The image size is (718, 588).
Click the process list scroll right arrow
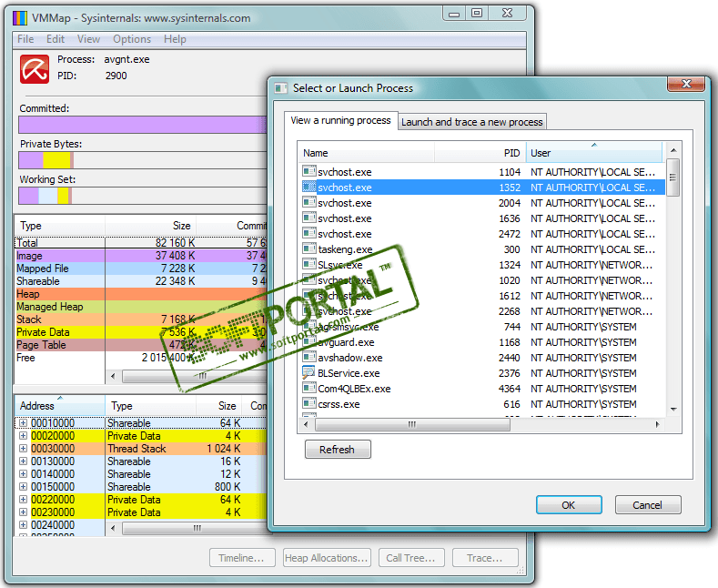[x=658, y=424]
